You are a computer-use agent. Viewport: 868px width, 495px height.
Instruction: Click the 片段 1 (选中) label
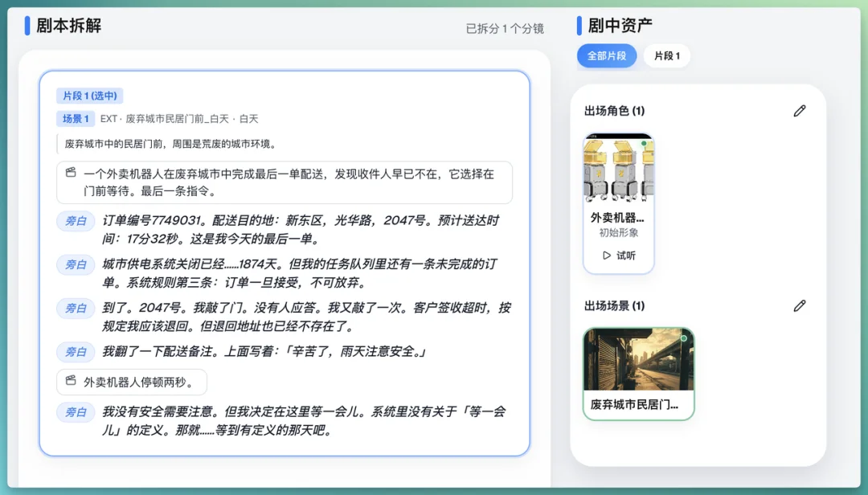click(x=91, y=95)
